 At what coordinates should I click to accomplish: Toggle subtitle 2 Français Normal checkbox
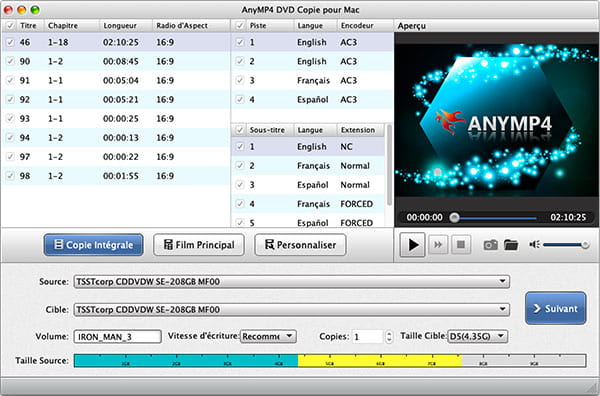[240, 166]
